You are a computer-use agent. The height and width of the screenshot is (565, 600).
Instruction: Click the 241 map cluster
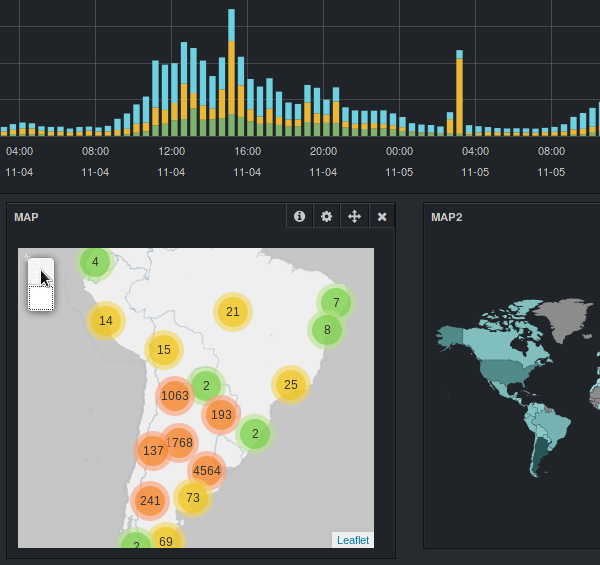tap(150, 500)
